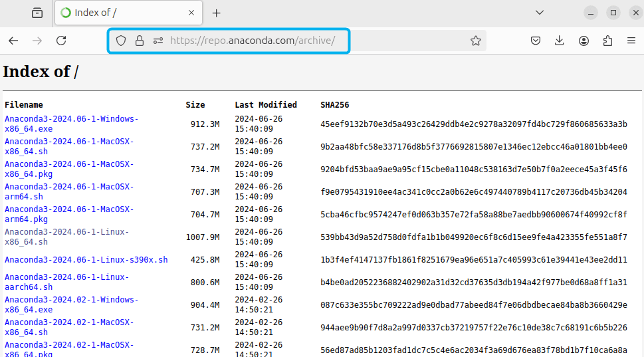Open site permissions icon in address bar
This screenshot has width=644, height=357.
click(158, 41)
